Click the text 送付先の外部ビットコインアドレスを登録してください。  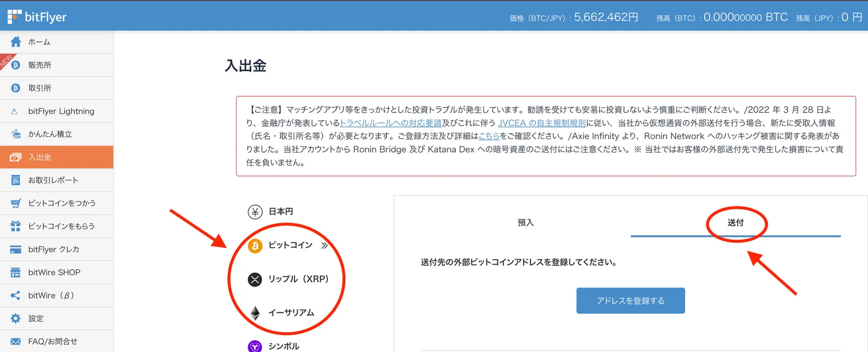[x=520, y=262]
